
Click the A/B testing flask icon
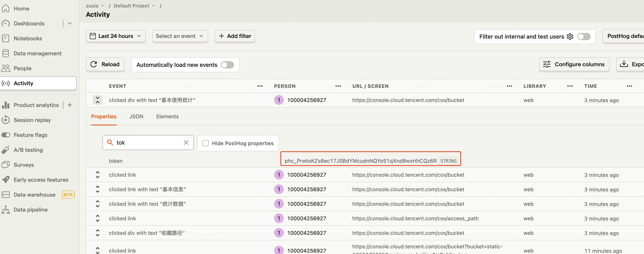point(6,150)
